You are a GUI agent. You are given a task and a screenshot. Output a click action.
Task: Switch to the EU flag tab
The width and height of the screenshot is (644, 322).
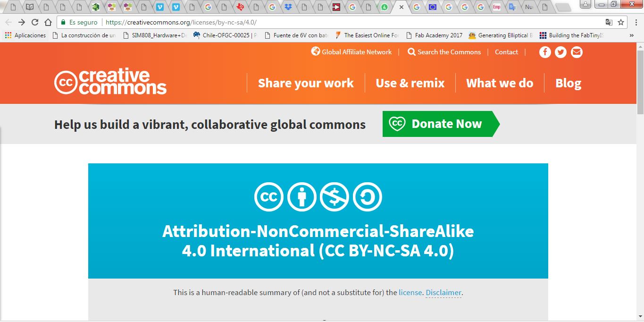[433, 7]
